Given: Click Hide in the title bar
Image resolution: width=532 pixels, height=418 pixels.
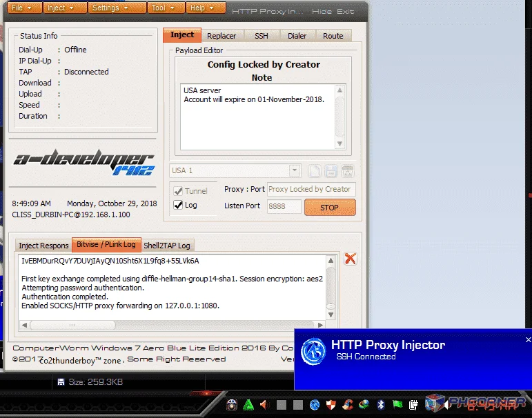Looking at the screenshot, I should tap(322, 12).
